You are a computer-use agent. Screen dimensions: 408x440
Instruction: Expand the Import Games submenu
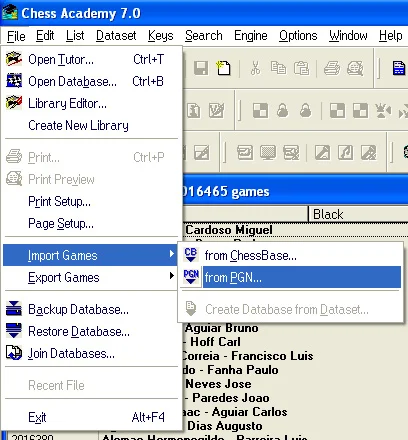click(x=90, y=255)
